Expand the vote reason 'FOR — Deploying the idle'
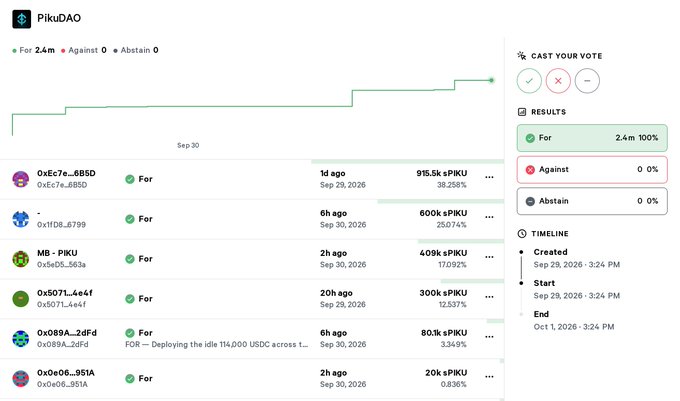 pyautogui.click(x=216, y=345)
